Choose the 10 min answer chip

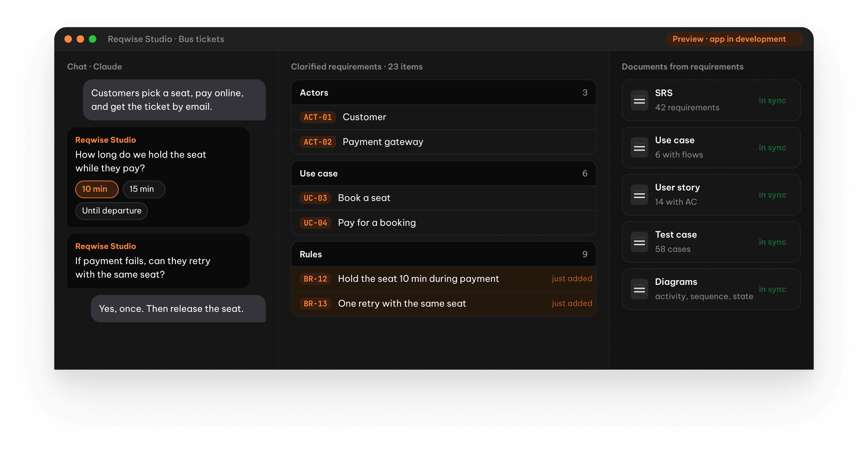[97, 189]
